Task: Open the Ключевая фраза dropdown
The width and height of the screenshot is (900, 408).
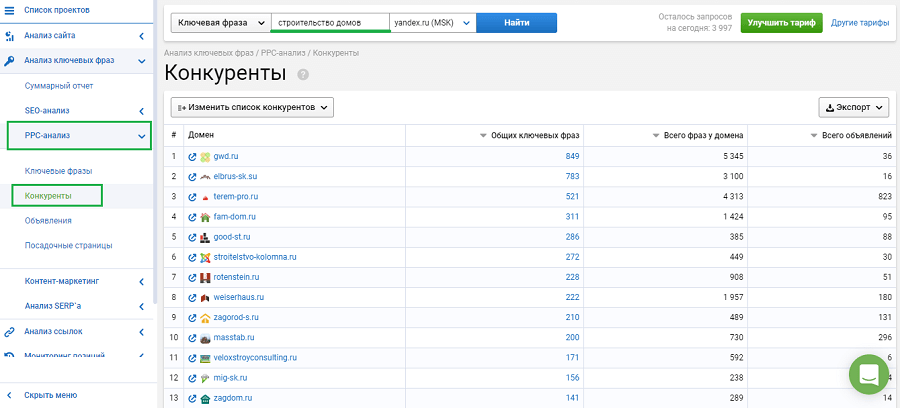Action: [x=220, y=23]
